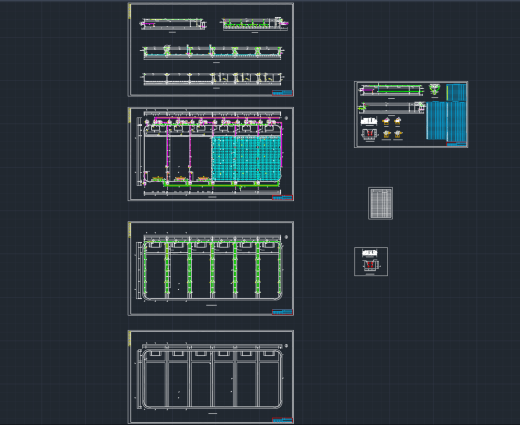Click the top sheet with section views
This screenshot has width=520, height=425.
click(211, 49)
